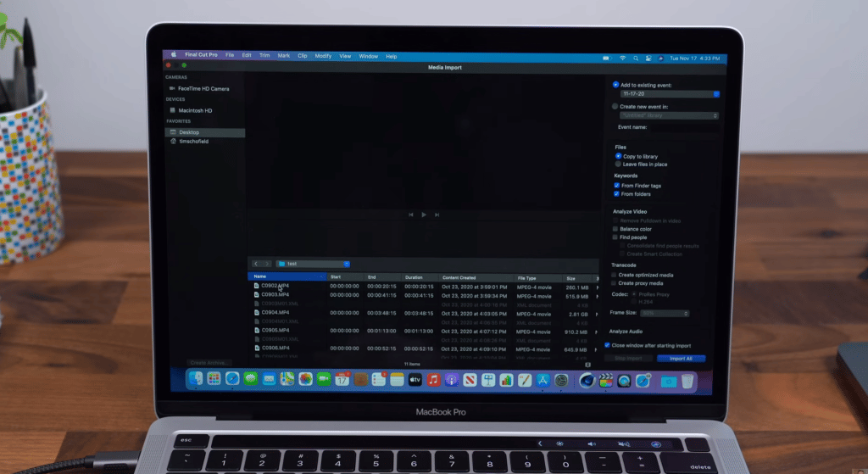Viewport: 868px width, 474px height.
Task: Open timschofield home folder in sidebar
Action: (x=190, y=142)
